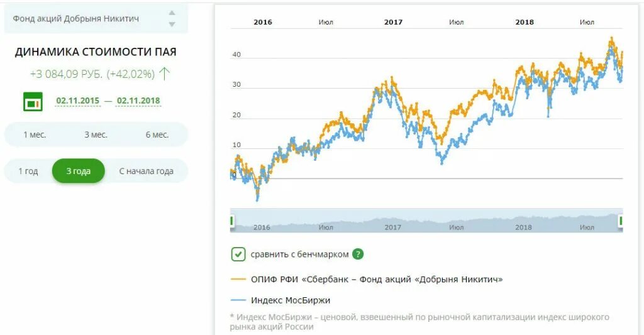This screenshot has width=644, height=335.
Task: Select the С начала года period
Action: [x=146, y=171]
